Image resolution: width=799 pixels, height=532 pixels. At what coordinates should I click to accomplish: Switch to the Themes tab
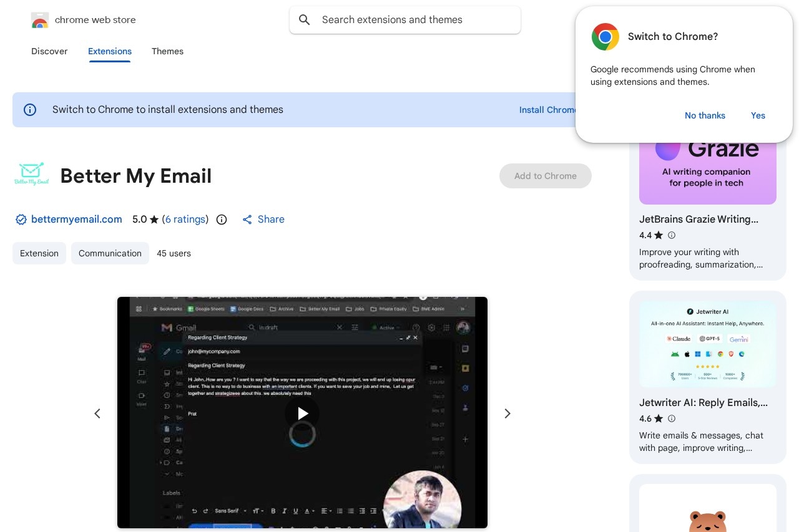(167, 52)
